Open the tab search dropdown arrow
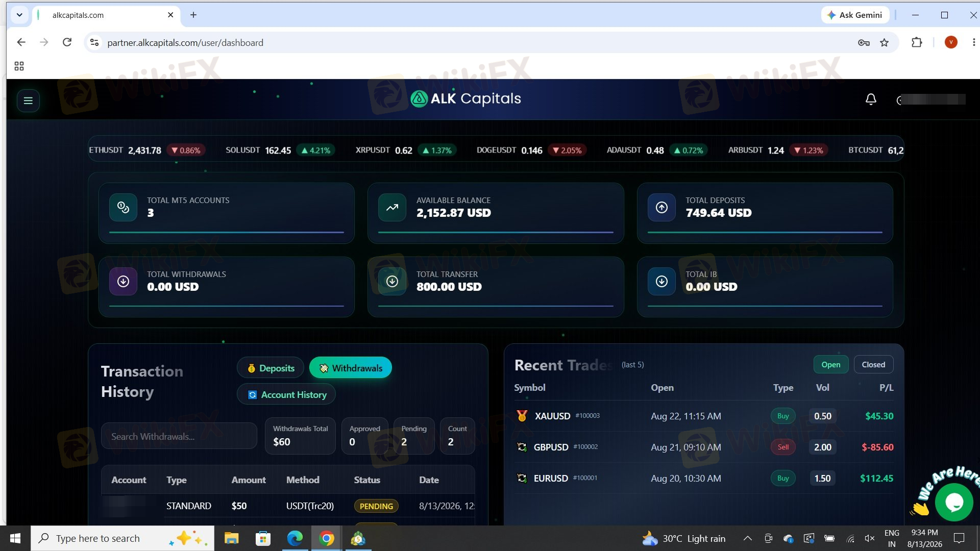The height and width of the screenshot is (551, 980). (19, 15)
